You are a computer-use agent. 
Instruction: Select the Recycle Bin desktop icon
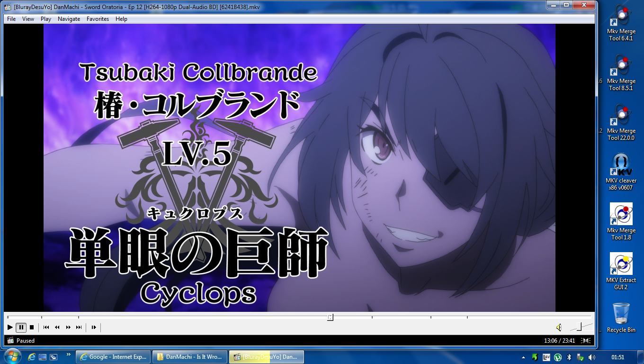tap(621, 318)
